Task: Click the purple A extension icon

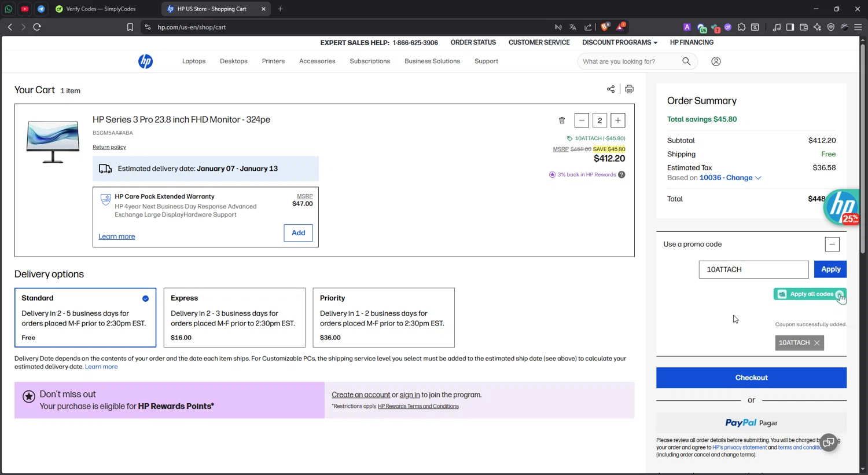Action: click(x=687, y=27)
